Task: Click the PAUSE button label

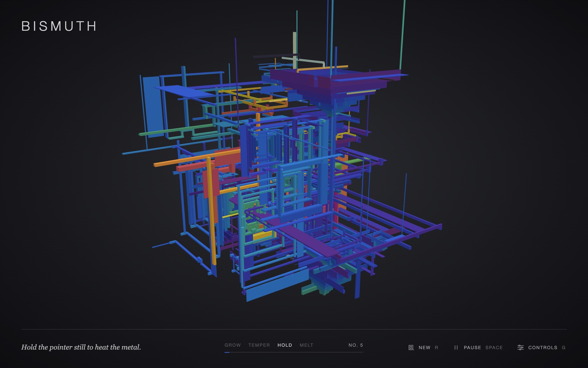Action: coord(472,348)
